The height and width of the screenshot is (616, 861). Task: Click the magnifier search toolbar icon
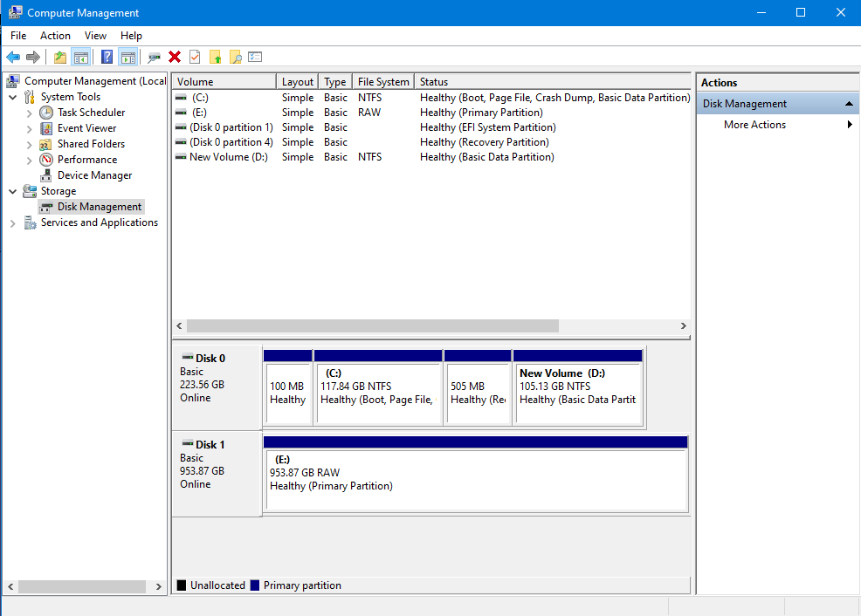235,57
